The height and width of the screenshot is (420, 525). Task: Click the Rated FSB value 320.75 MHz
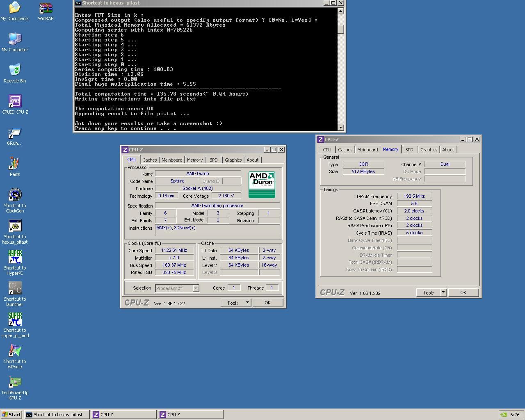tap(174, 272)
